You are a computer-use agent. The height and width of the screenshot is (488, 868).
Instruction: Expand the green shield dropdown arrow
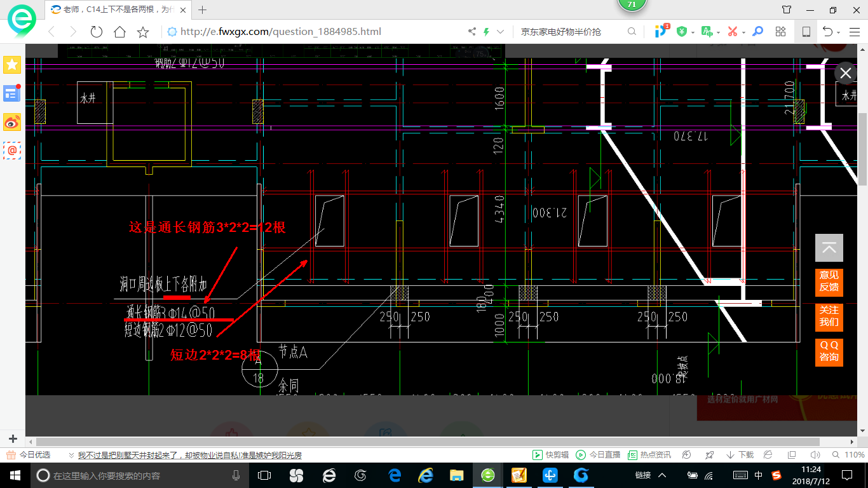tap(693, 32)
